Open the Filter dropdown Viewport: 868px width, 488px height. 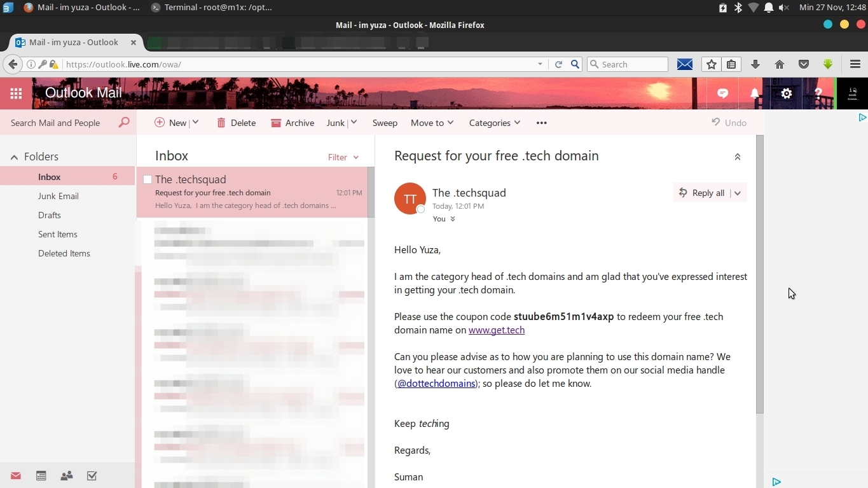(x=343, y=157)
